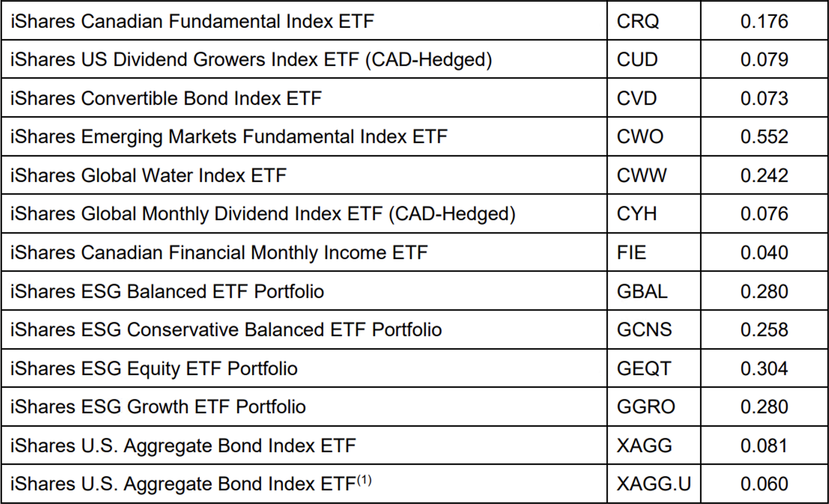Select iShares US Dividend Growers Index ETF row name
This screenshot has height=504, width=829.
251,60
